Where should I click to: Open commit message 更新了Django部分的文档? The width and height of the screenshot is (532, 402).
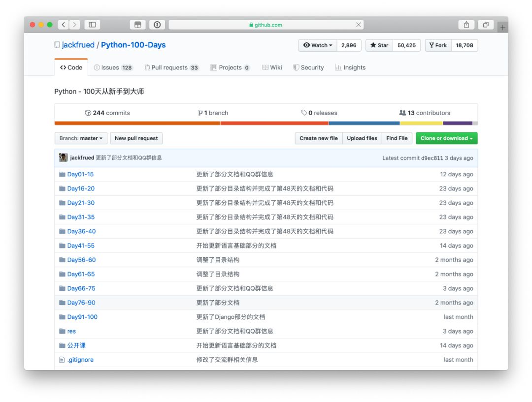coord(231,317)
